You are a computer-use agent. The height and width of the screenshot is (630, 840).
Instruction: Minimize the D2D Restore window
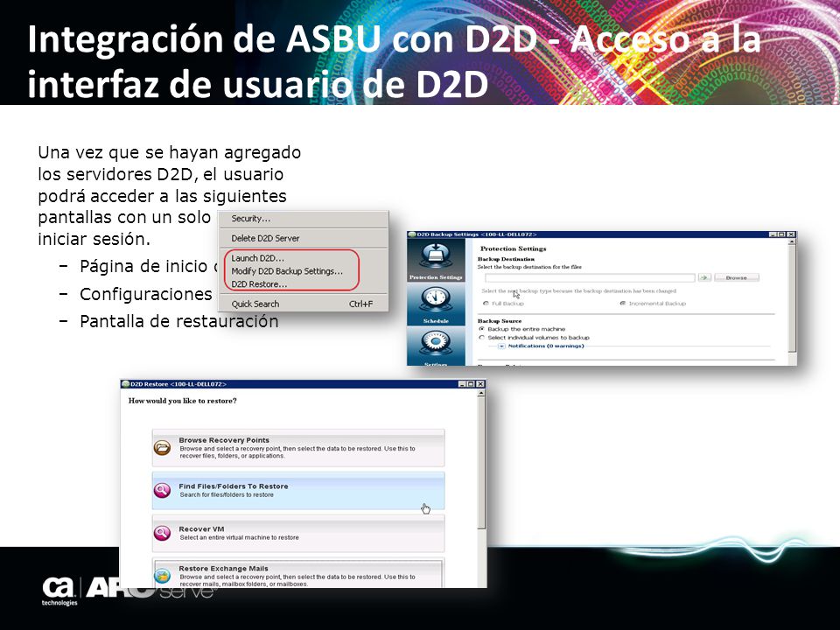coord(462,384)
